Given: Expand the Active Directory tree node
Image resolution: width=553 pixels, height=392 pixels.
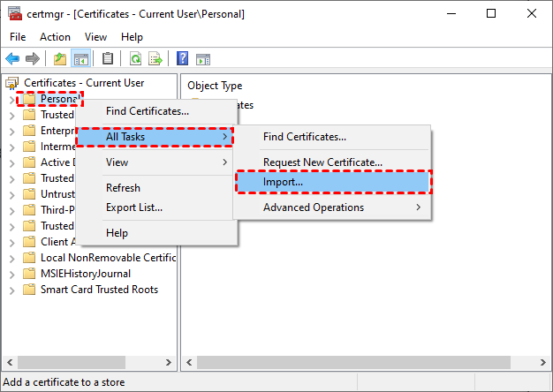Looking at the screenshot, I should (11, 163).
